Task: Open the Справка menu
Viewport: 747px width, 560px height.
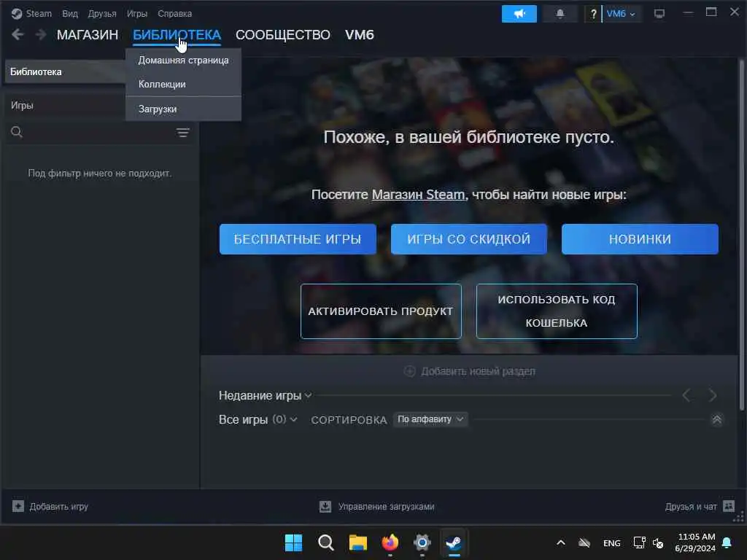Action: click(x=175, y=14)
